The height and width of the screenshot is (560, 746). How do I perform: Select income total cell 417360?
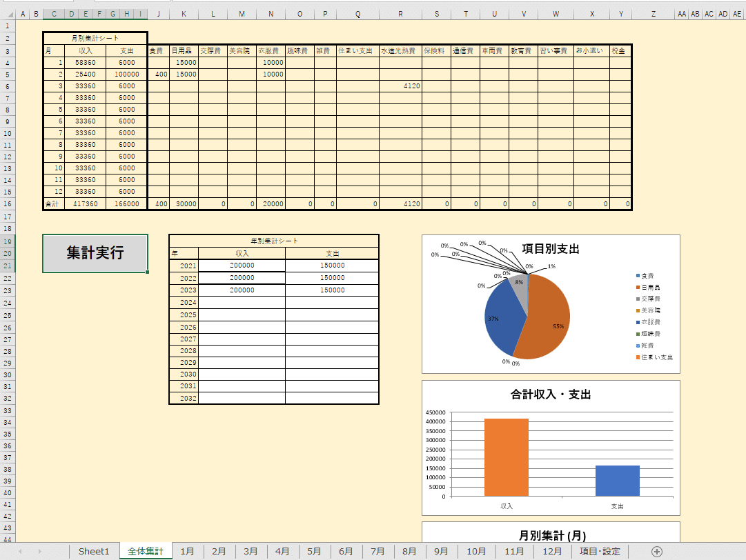tap(86, 204)
